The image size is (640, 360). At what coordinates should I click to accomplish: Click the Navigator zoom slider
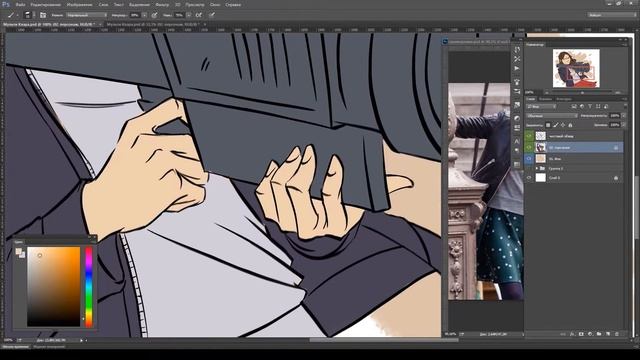(x=582, y=93)
